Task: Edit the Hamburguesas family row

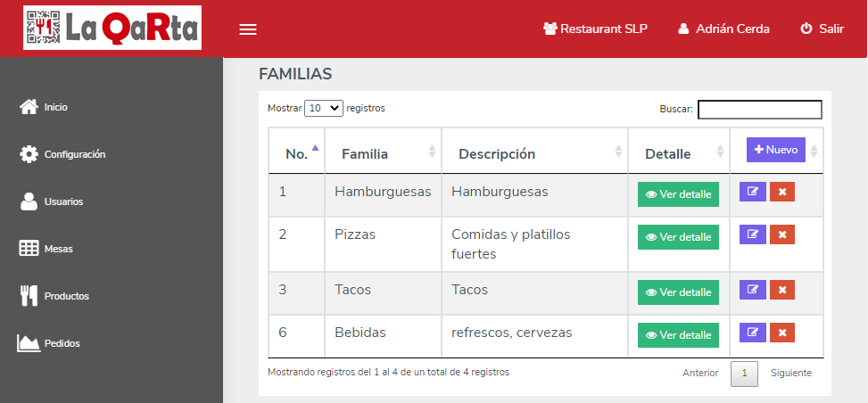Action: click(x=752, y=192)
